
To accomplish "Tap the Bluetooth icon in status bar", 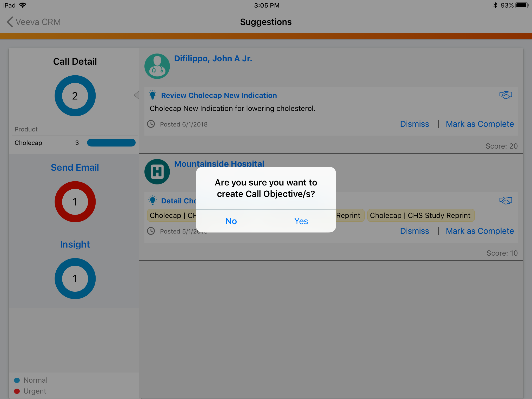I will (x=495, y=5).
